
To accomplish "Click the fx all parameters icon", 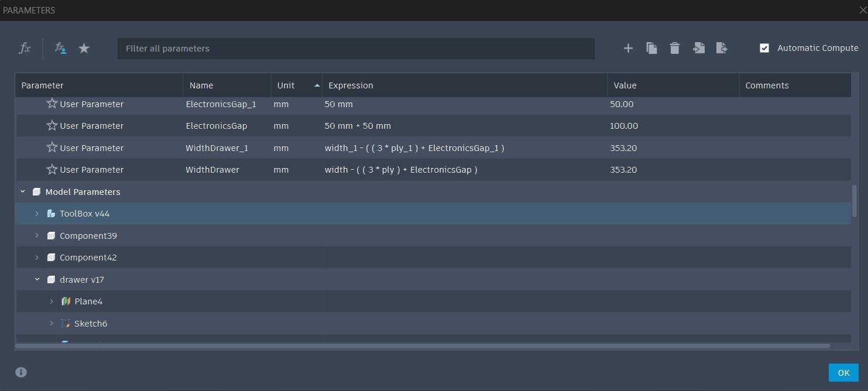I will point(25,48).
